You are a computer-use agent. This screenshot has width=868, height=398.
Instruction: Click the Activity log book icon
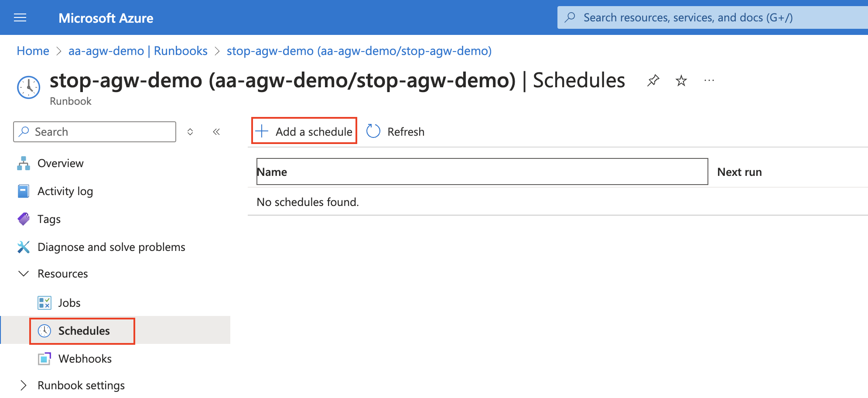coord(24,191)
